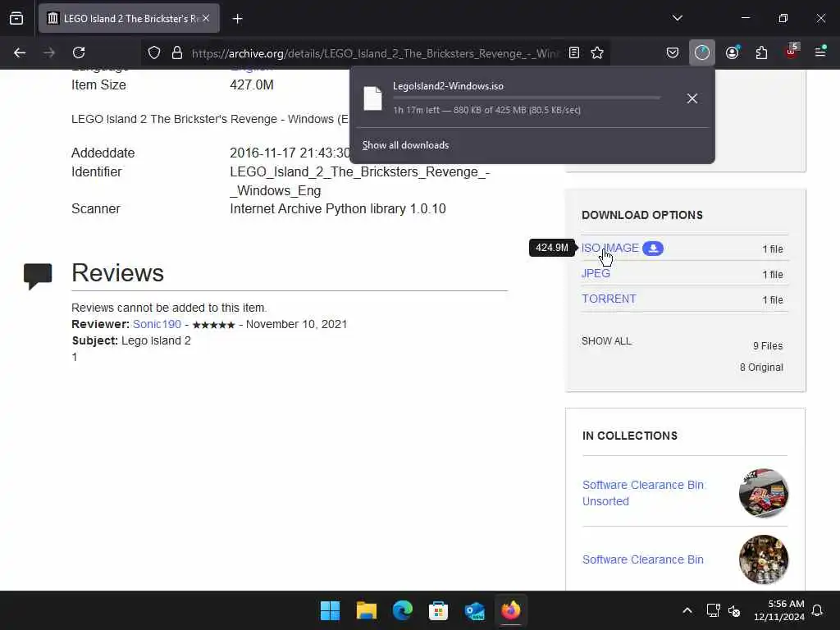This screenshot has width=840, height=630.
Task: Open Windows Start menu
Action: (x=330, y=610)
